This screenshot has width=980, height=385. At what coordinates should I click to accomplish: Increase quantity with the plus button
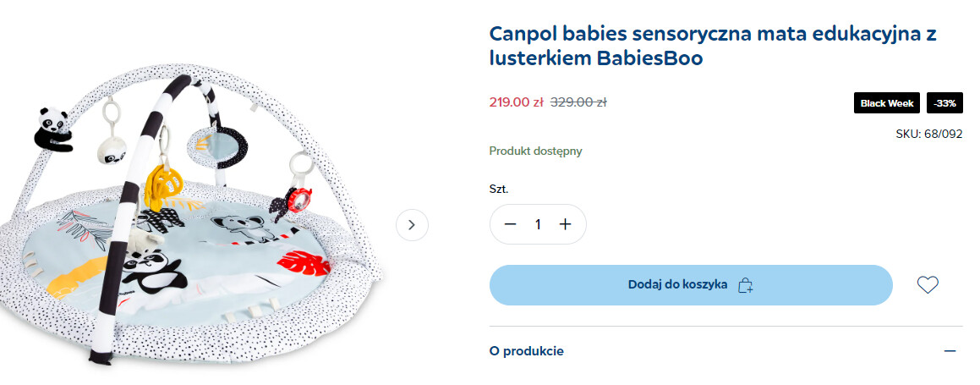click(566, 224)
